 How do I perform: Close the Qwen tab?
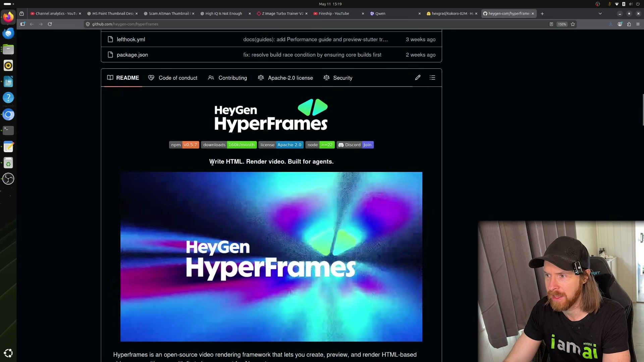coord(420,14)
